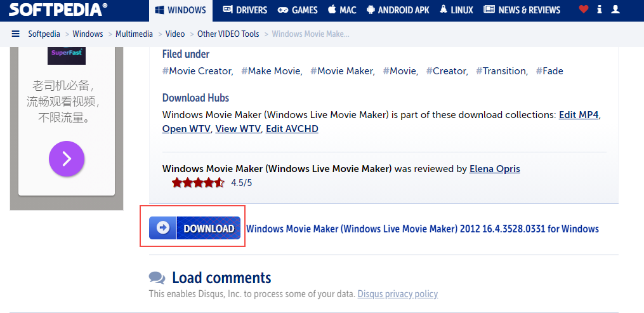The height and width of the screenshot is (313, 644).
Task: Click the comments speech bubble icon
Action: pos(157,278)
